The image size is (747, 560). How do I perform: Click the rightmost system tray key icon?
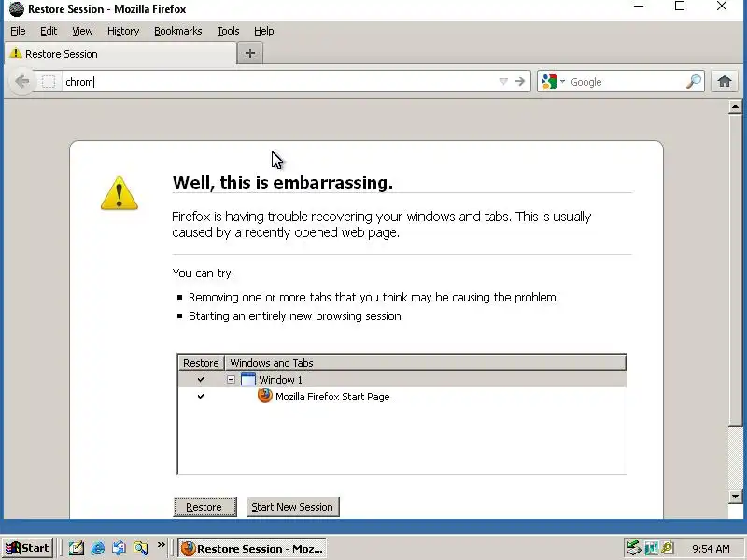click(667, 548)
